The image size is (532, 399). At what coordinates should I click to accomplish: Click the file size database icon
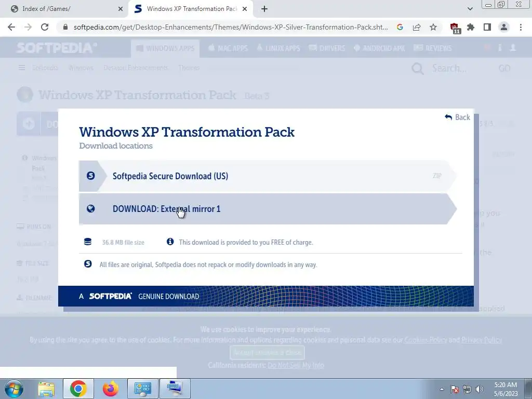click(88, 242)
